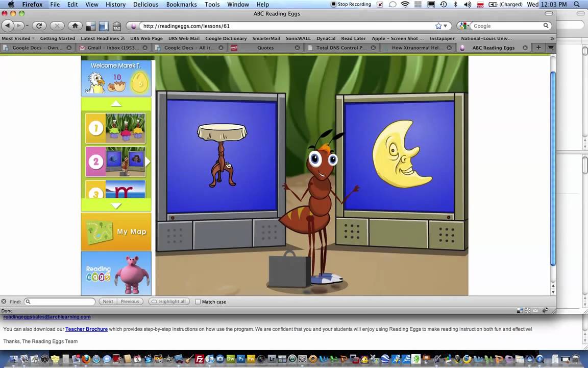Select lesson activity 1 cupcakes thumbnail
588x368 pixels.
(115, 128)
